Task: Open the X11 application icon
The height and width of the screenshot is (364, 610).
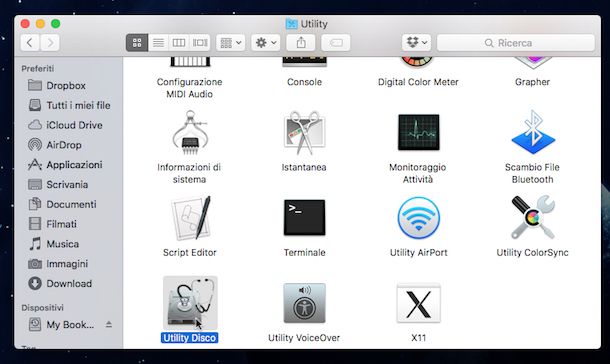Action: pos(419,303)
